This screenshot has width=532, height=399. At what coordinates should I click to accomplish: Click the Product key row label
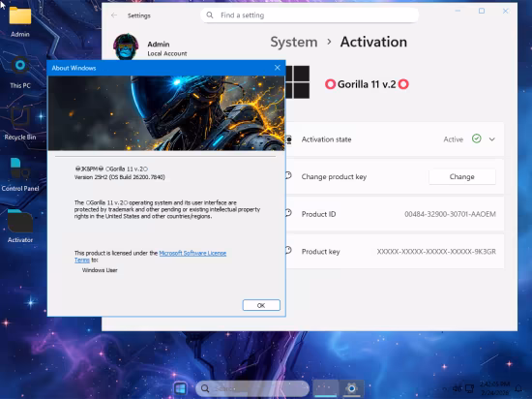point(320,251)
